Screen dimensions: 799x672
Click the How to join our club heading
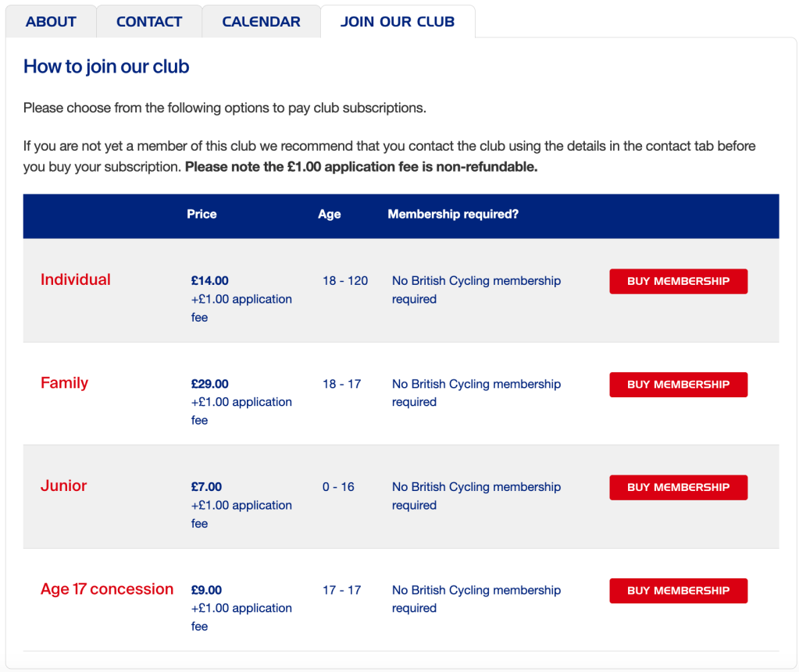pyautogui.click(x=106, y=66)
